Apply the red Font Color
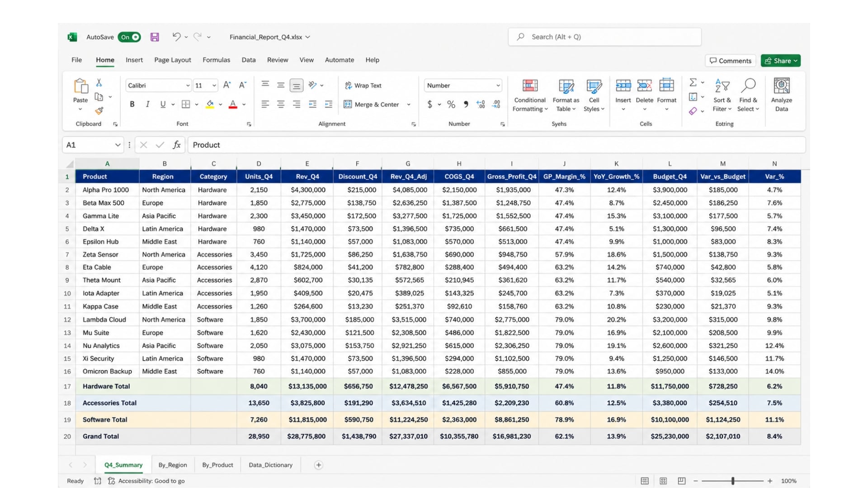 click(x=233, y=104)
